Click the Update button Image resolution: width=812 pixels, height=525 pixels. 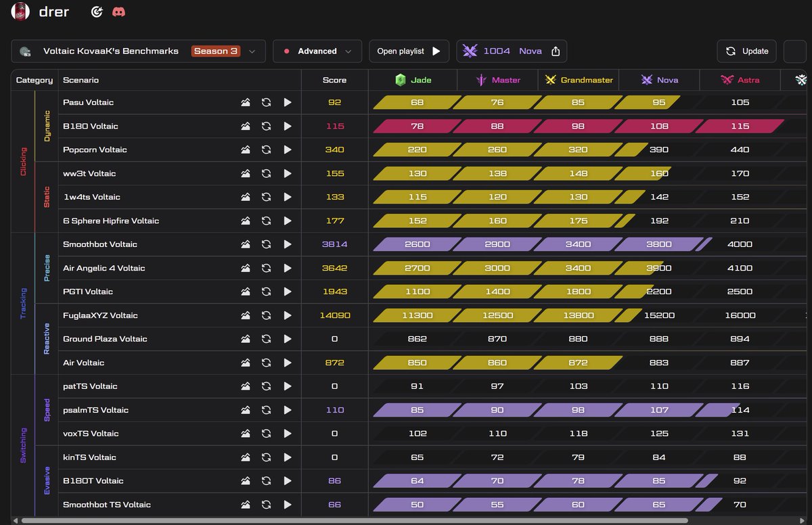click(x=747, y=51)
